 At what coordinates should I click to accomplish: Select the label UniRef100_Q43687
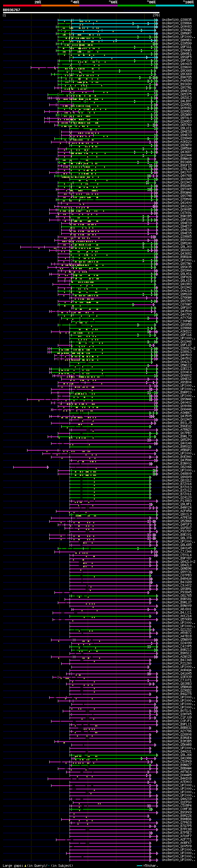pos(177,152)
